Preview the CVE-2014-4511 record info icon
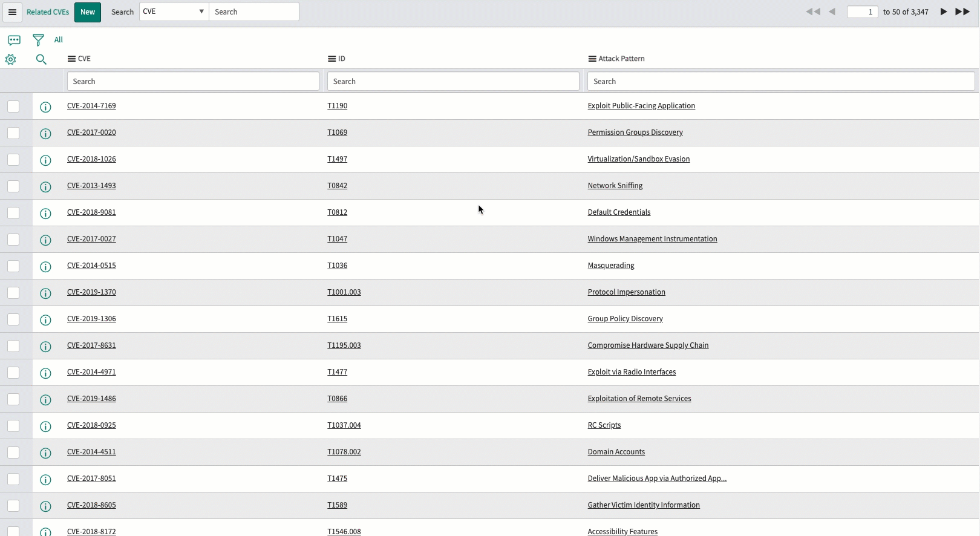The width and height of the screenshot is (980, 536). pyautogui.click(x=45, y=453)
